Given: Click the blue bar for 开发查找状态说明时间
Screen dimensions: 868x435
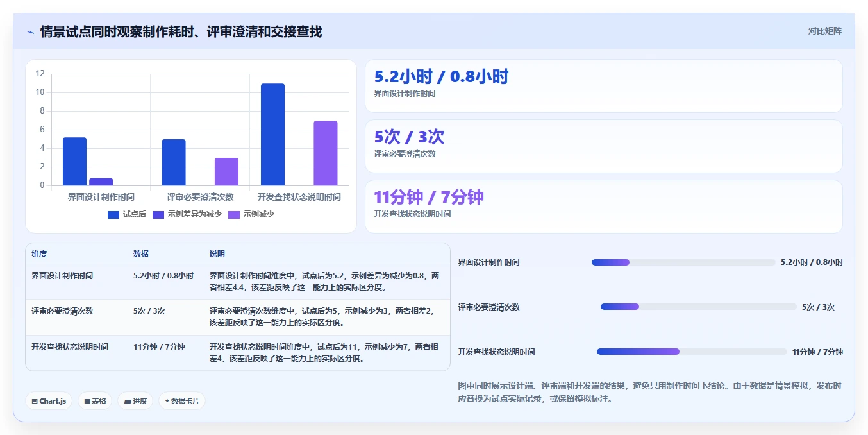Looking at the screenshot, I should [x=272, y=135].
